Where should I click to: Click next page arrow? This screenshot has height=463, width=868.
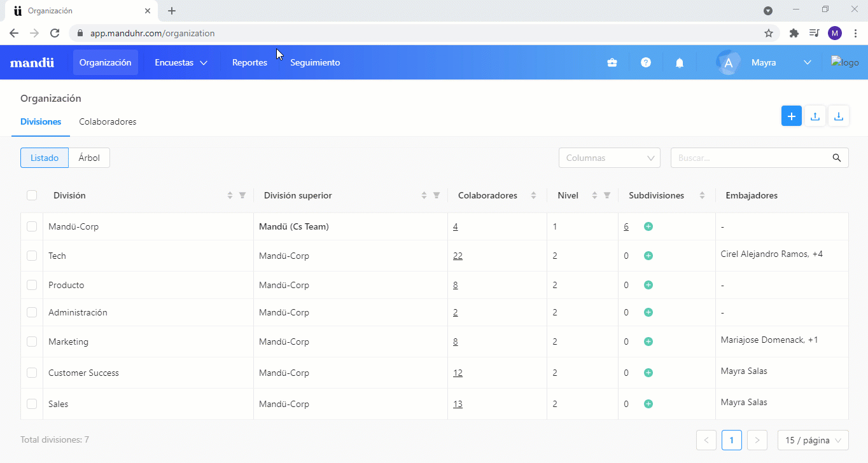[757, 440]
